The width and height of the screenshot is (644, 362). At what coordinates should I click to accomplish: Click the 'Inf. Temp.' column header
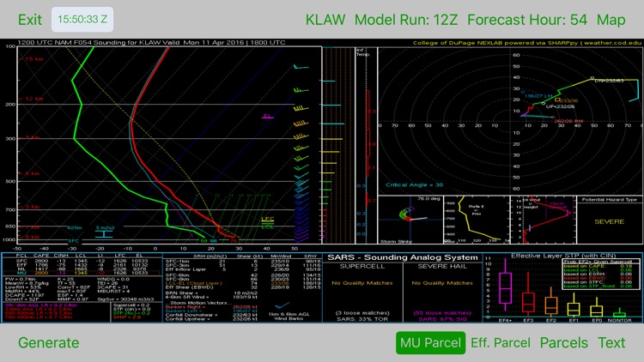click(x=362, y=52)
